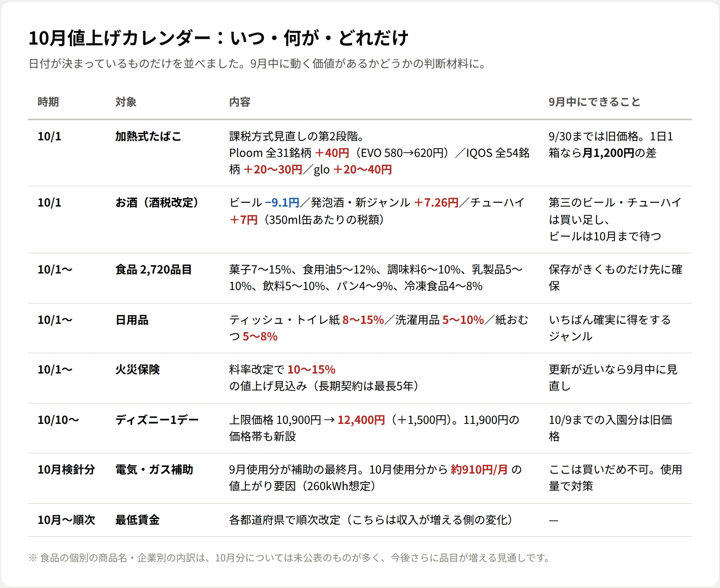Select the 電気・ガス補助 row label
720x588 pixels.
coord(154,470)
